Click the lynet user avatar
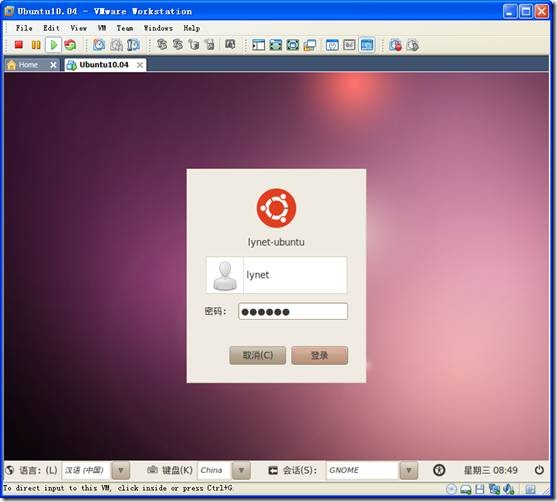The height and width of the screenshot is (502, 557). 225,275
